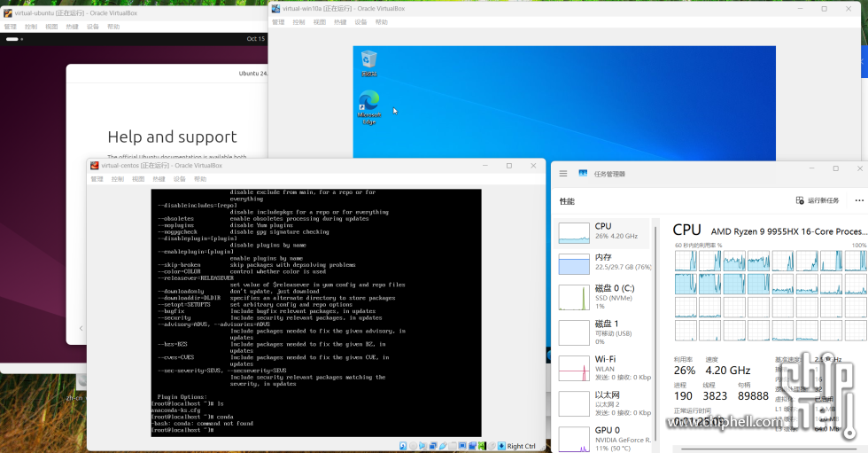The height and width of the screenshot is (453, 868).
Task: Open 帮助 menu in the win10a VM window
Action: pos(382,22)
